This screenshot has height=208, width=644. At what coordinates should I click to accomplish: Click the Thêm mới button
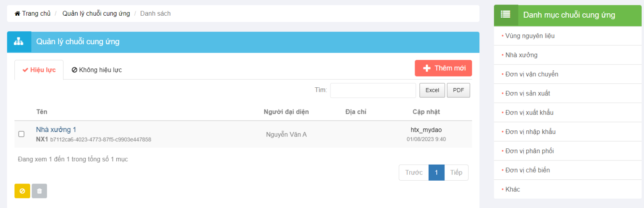coord(444,68)
